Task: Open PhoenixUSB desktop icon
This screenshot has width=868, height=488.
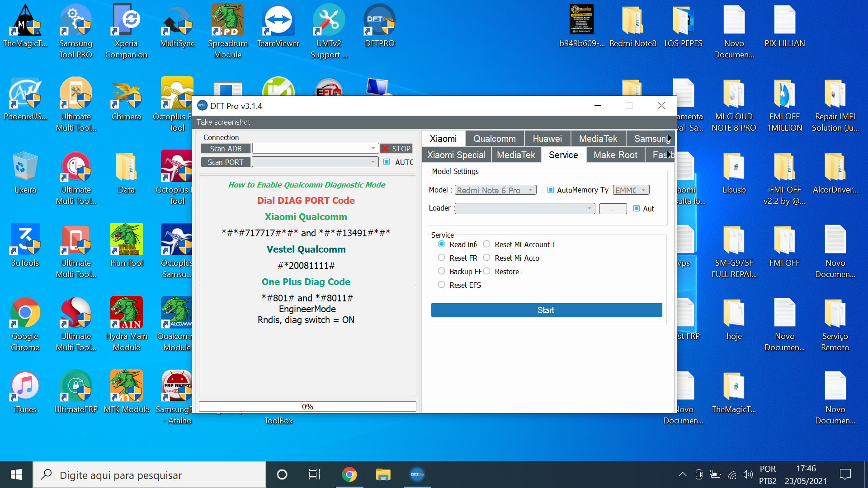Action: point(25,99)
